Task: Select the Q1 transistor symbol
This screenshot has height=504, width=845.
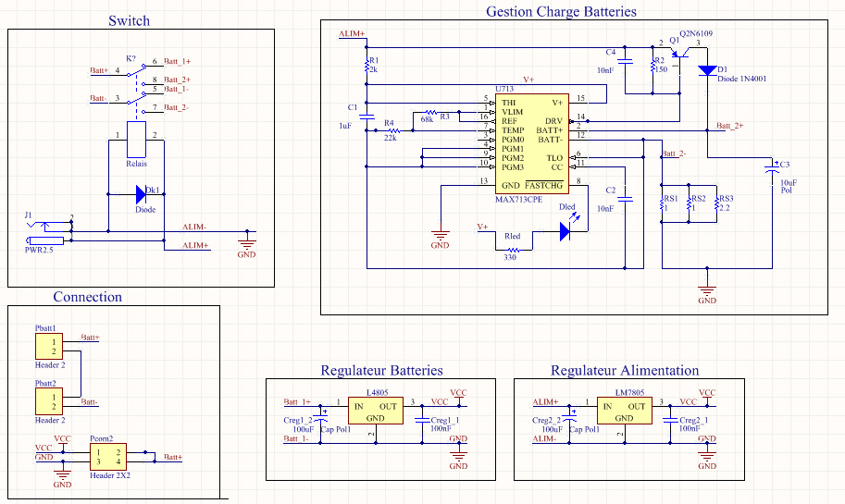Action: click(x=680, y=53)
